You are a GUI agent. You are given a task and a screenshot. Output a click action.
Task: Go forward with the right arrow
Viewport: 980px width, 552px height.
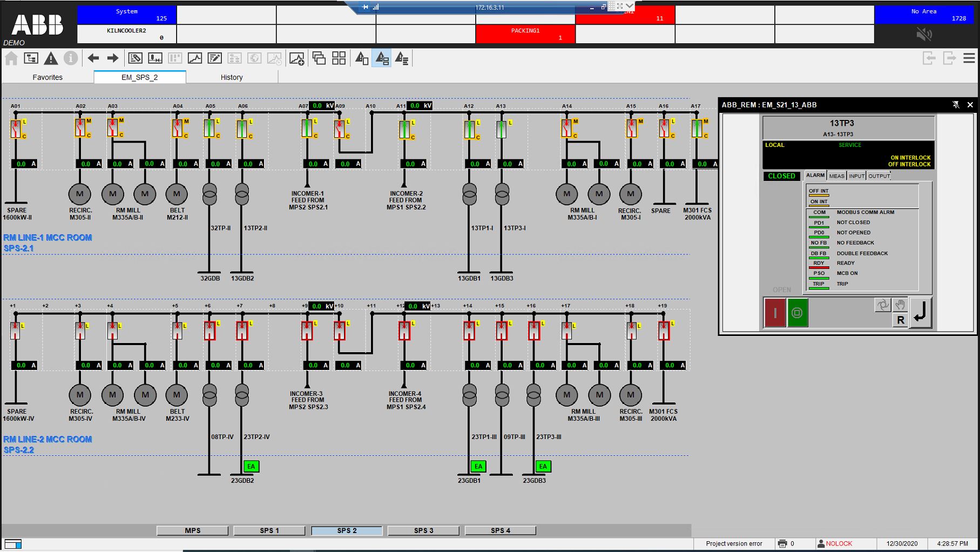pyautogui.click(x=112, y=58)
